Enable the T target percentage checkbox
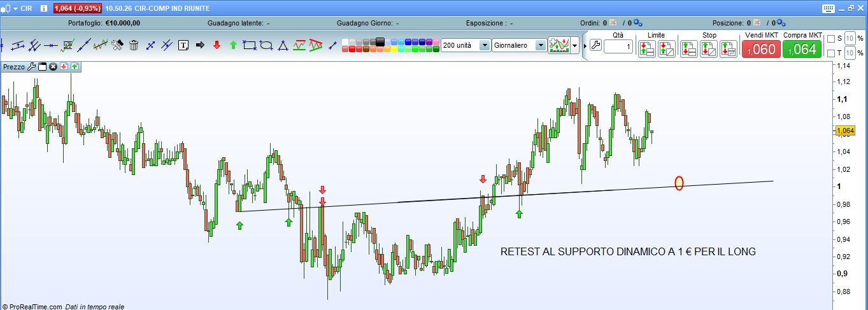868x310 pixels. pos(831,53)
